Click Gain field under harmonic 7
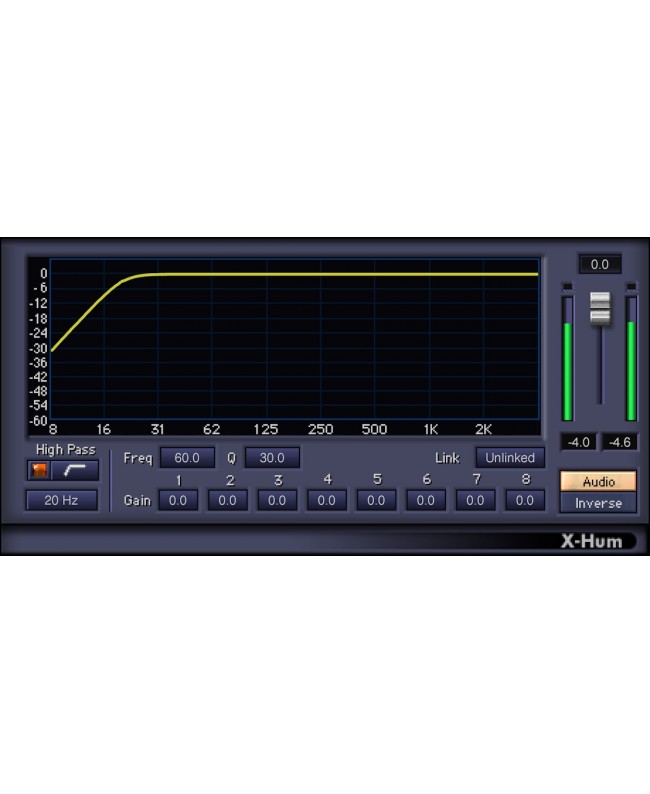The width and height of the screenshot is (650, 794). click(476, 500)
